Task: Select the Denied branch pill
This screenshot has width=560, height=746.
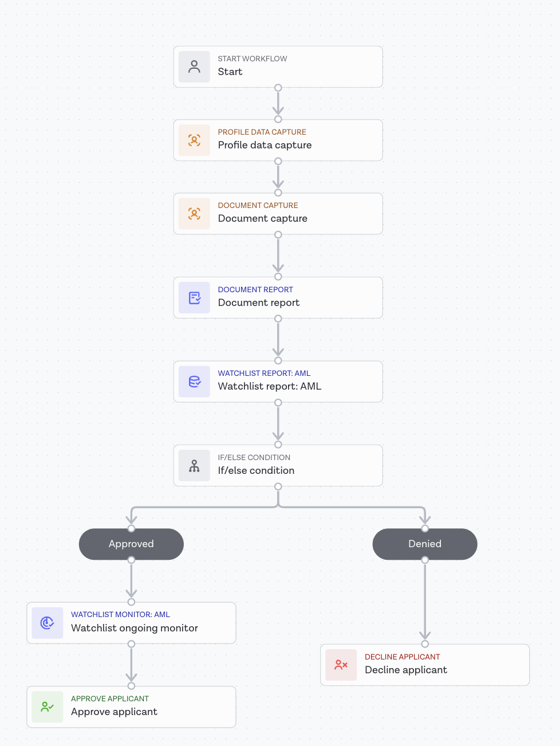Action: [x=425, y=544]
